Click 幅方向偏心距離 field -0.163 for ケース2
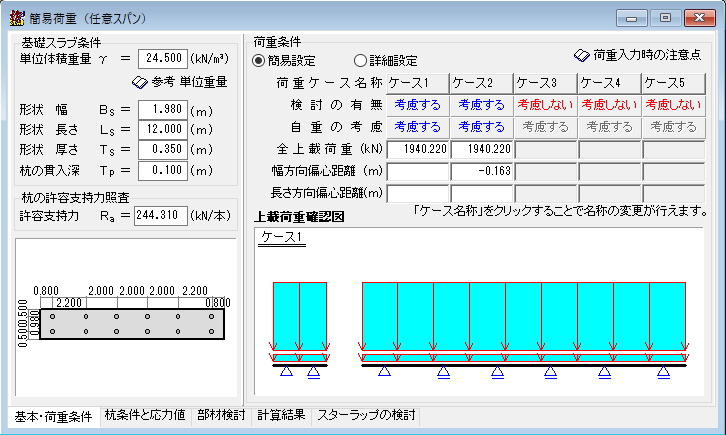The image size is (726, 435). [482, 171]
